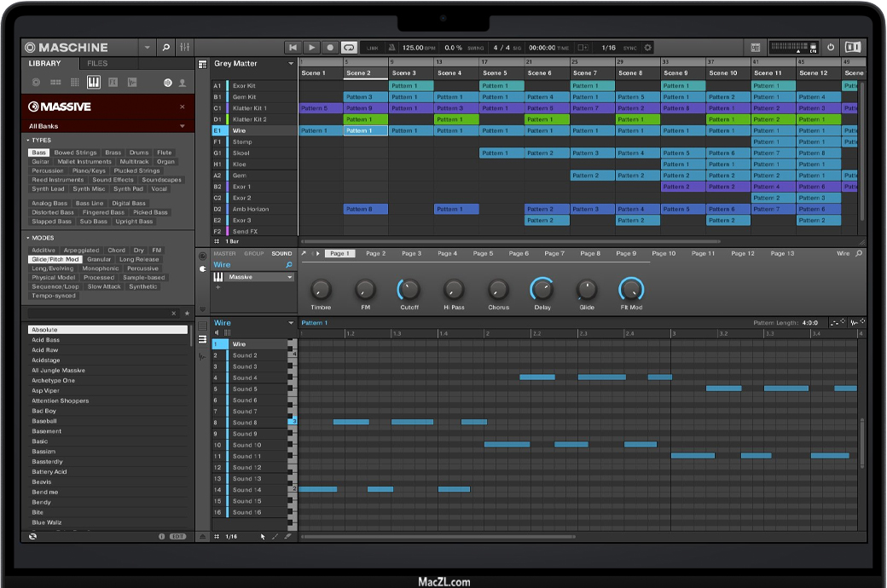This screenshot has height=588, width=887.
Task: Expand the Grey Matter project dropdown
Action: coord(291,64)
